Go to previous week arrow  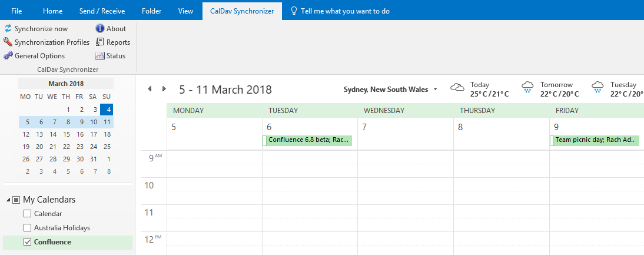pyautogui.click(x=150, y=89)
